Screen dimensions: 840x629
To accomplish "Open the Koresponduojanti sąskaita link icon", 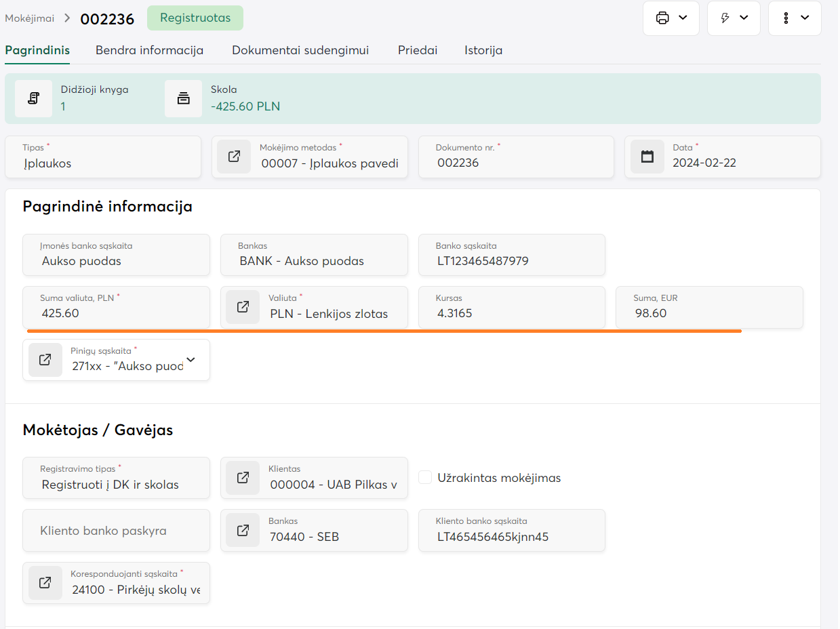I will coord(45,583).
